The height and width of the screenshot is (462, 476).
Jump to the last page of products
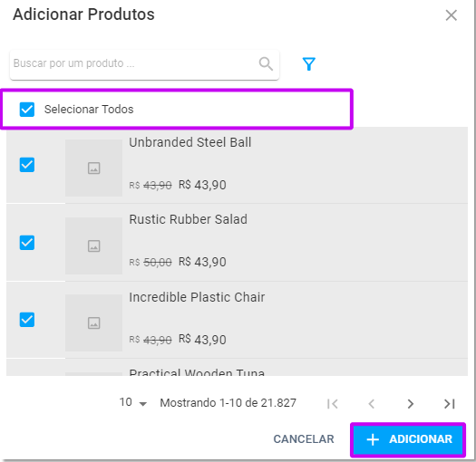pos(450,404)
